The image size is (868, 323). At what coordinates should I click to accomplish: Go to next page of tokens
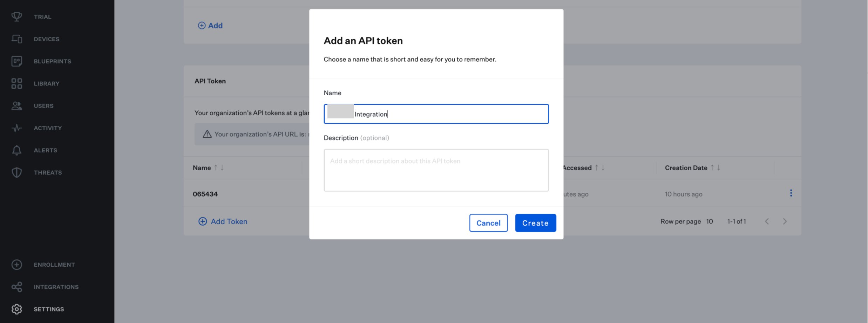coord(785,221)
